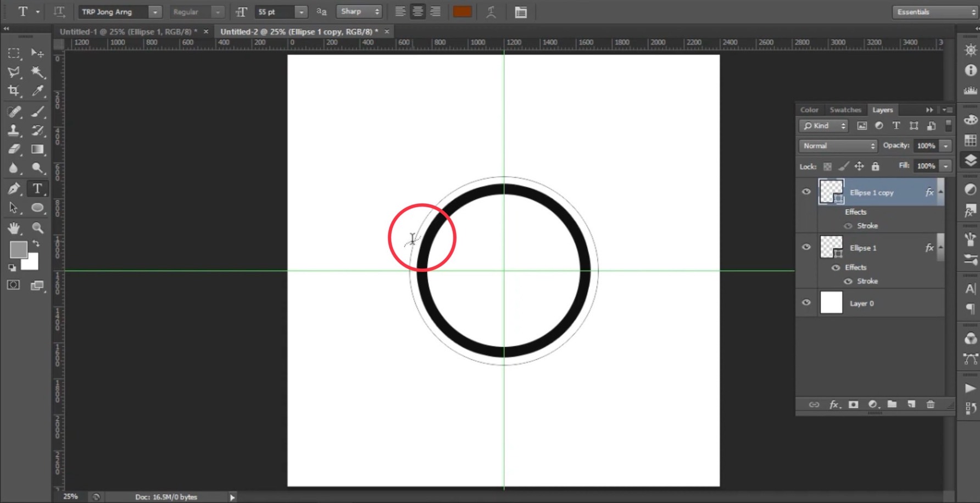Center align the text

tap(418, 12)
